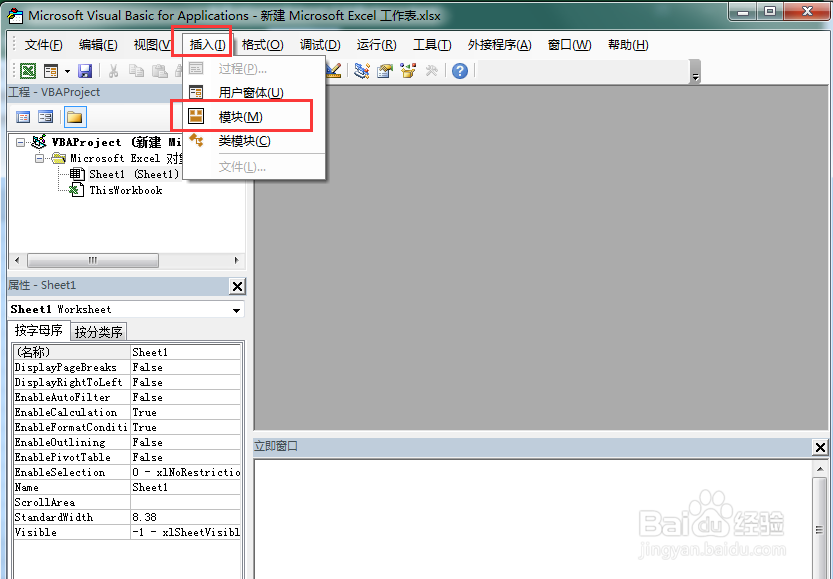Select Microsoft Excel objects folder in tree
Screen dimensions: 833x579
tap(117, 158)
